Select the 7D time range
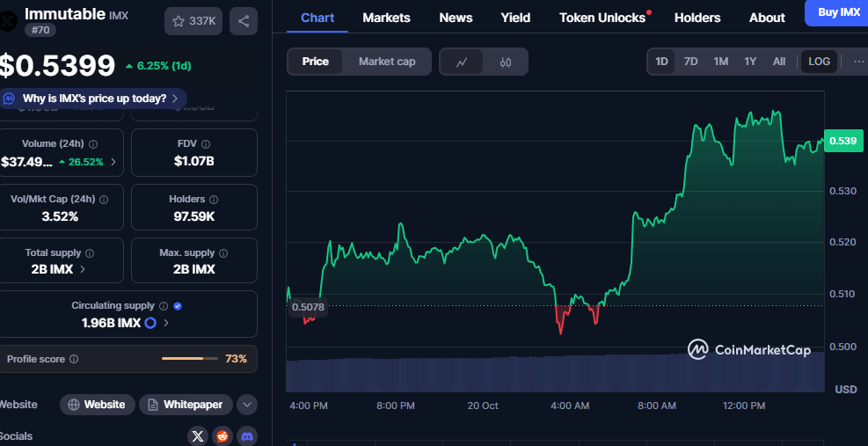The width and height of the screenshot is (868, 446). coord(690,62)
